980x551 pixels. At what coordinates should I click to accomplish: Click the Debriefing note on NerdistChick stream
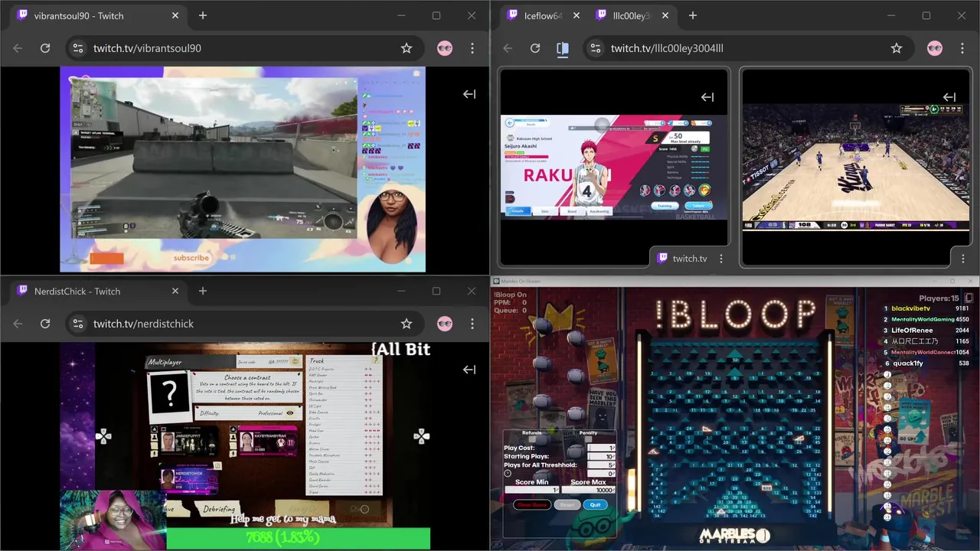(219, 508)
